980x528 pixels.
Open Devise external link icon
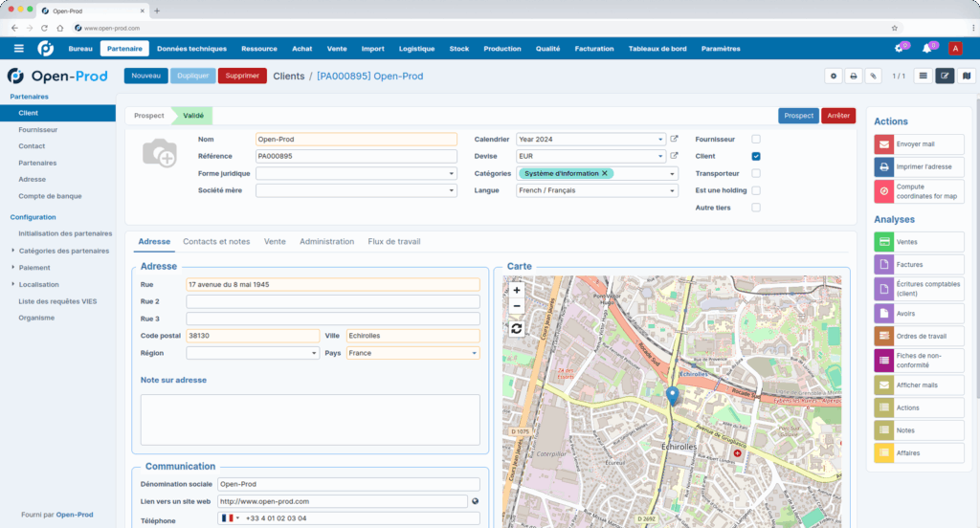click(x=674, y=156)
